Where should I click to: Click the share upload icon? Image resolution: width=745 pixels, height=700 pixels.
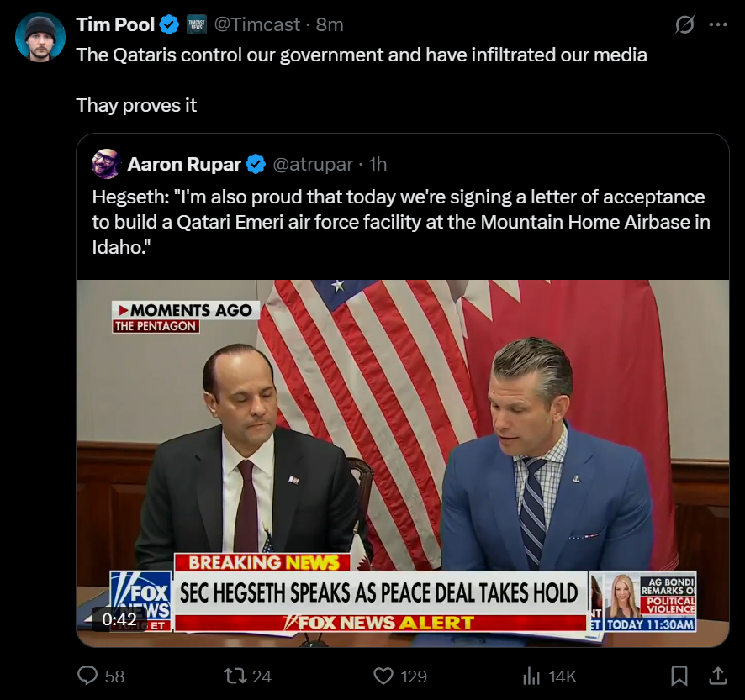click(718, 676)
